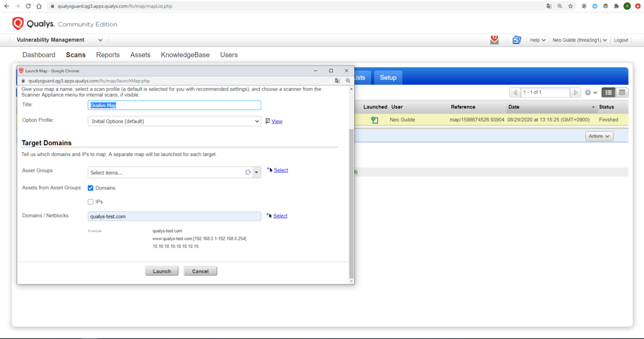
Task: Open the notifications mail icon with badge 12
Action: pyautogui.click(x=494, y=40)
